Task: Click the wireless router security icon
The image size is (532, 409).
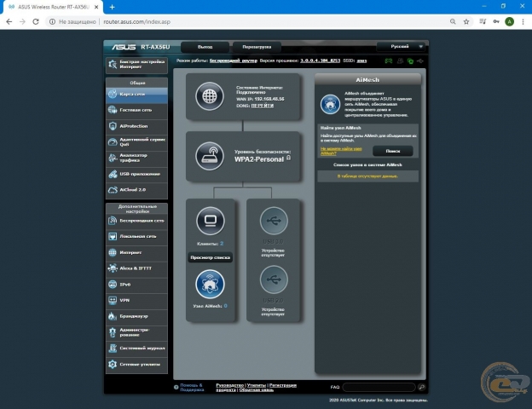Action: (210, 156)
